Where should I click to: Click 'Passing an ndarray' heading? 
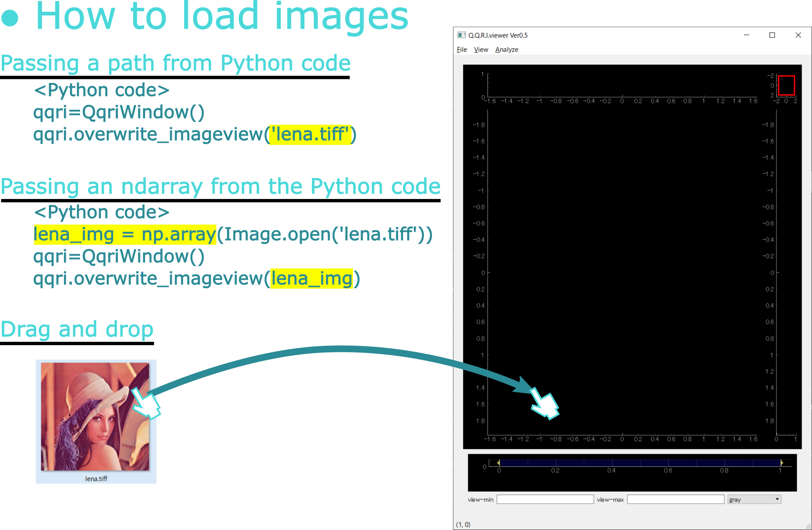point(220,186)
